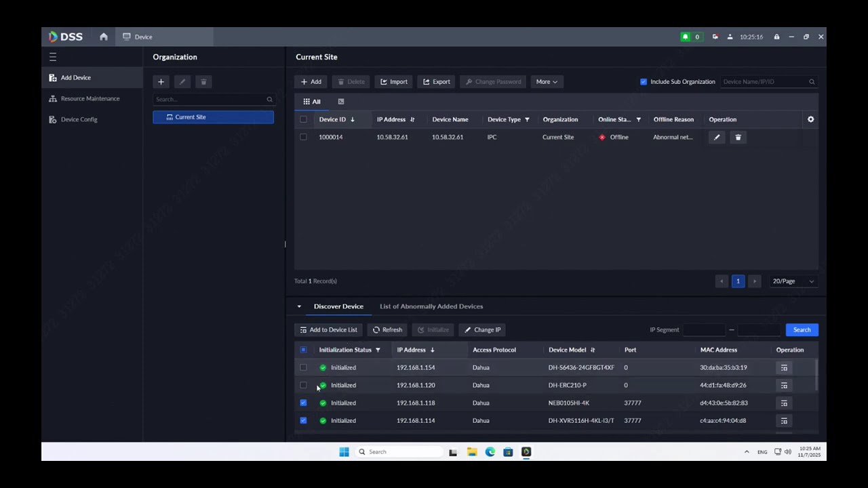868x488 pixels.
Task: Open column settings gear icon
Action: click(x=810, y=119)
